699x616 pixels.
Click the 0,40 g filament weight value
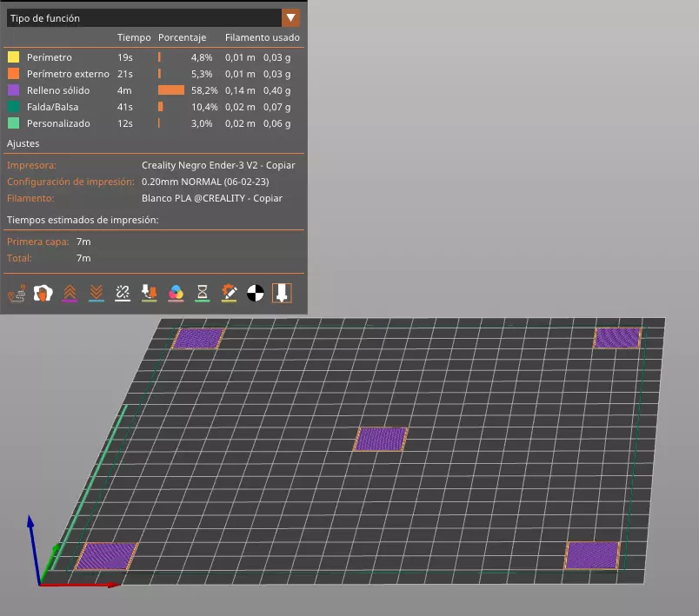[276, 90]
